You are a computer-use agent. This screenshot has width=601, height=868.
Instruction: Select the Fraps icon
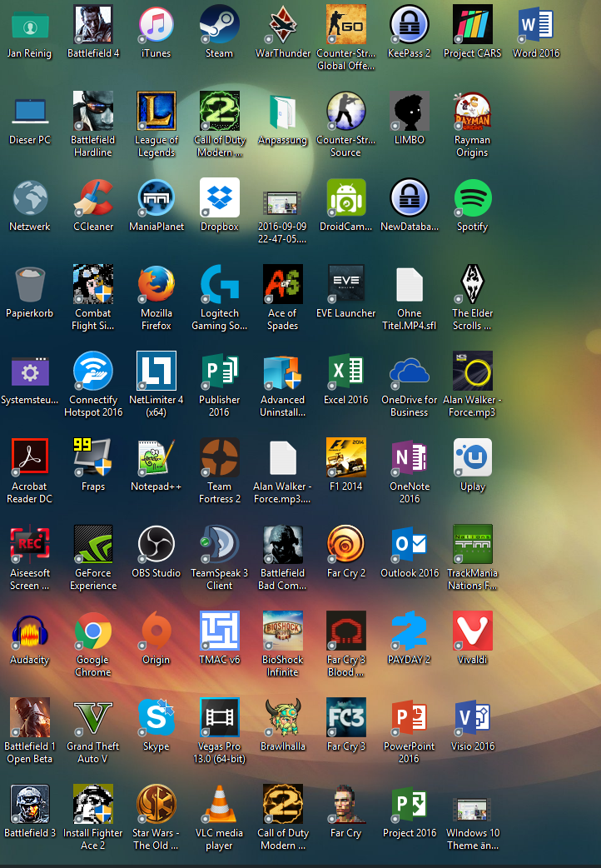tap(93, 457)
